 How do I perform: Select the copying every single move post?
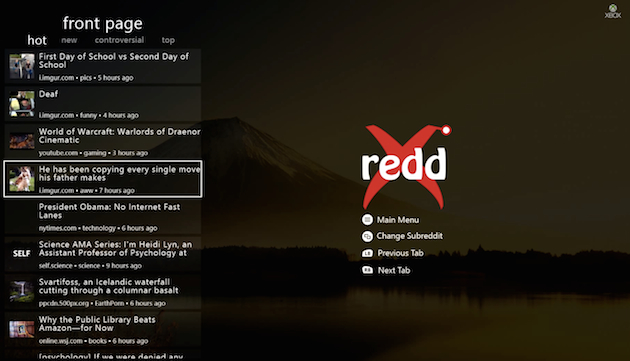103,179
